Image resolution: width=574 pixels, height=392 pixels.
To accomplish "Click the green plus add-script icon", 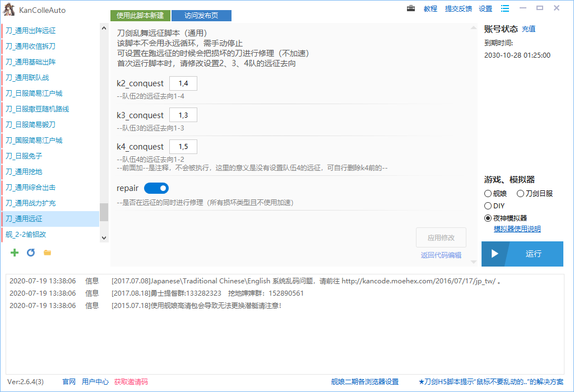I will click(15, 253).
